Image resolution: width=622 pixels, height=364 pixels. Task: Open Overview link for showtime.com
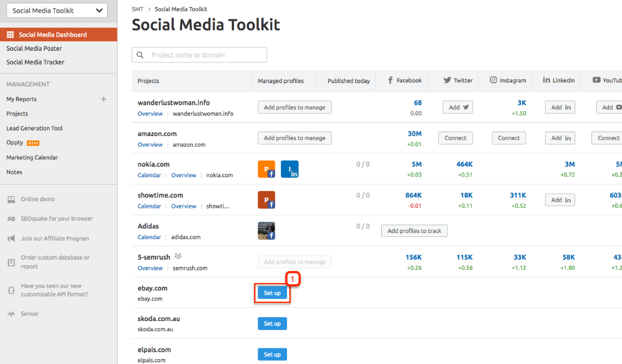[x=184, y=206]
